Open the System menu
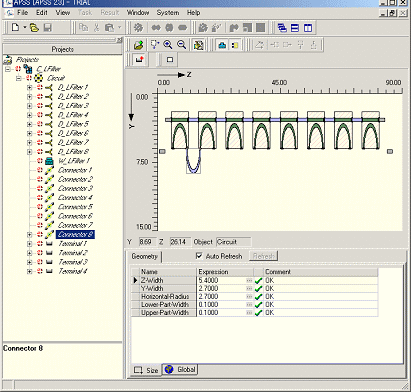411x392 pixels. click(168, 13)
